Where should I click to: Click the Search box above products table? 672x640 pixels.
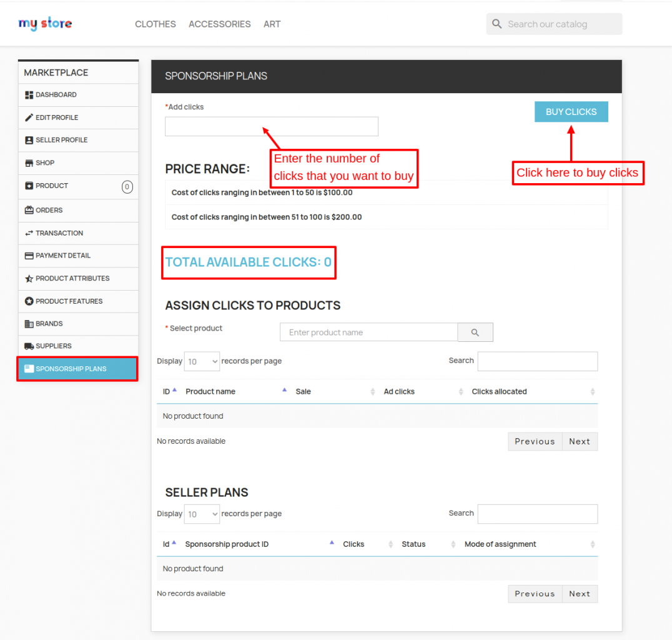click(538, 362)
